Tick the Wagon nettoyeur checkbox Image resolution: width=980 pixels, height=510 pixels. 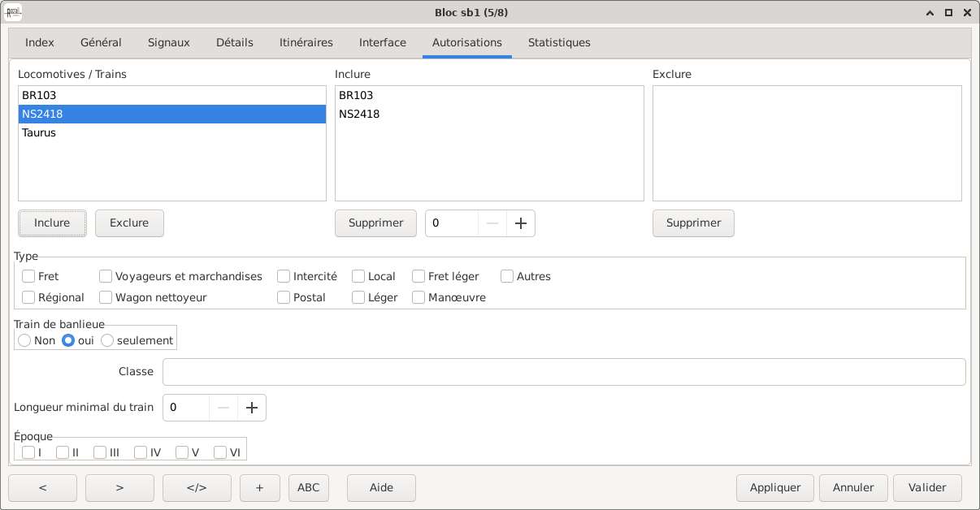106,298
